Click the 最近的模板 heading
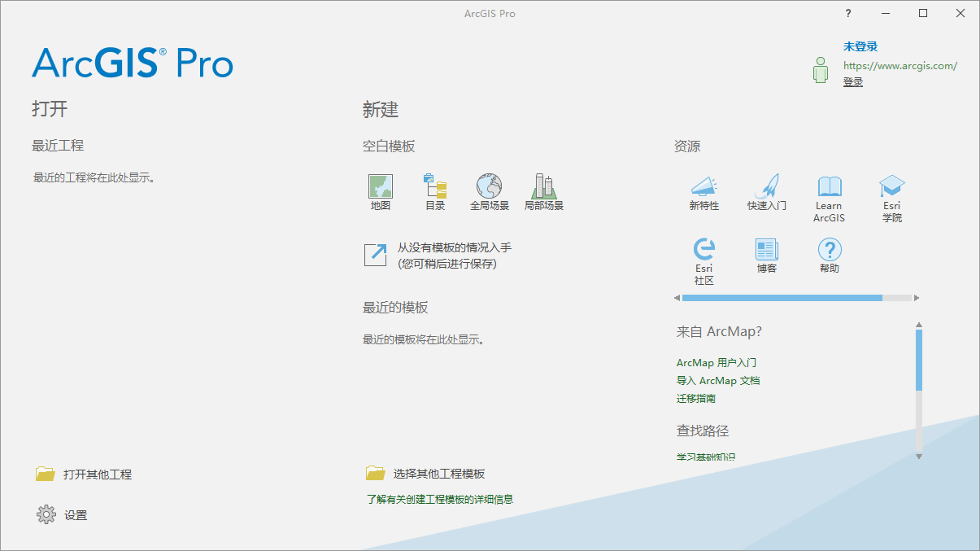980x551 pixels. coord(395,308)
